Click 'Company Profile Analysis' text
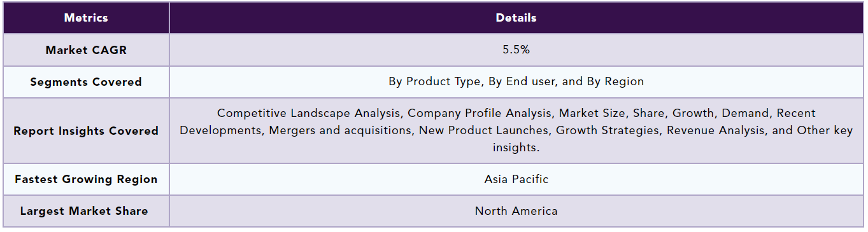 click(x=479, y=113)
